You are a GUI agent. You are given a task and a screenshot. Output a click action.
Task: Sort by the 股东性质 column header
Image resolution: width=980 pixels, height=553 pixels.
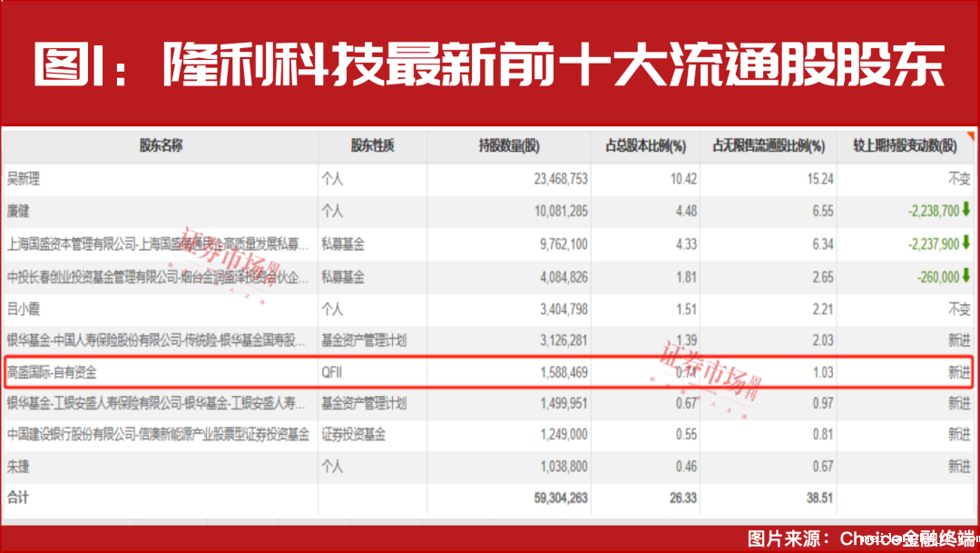pyautogui.click(x=373, y=146)
